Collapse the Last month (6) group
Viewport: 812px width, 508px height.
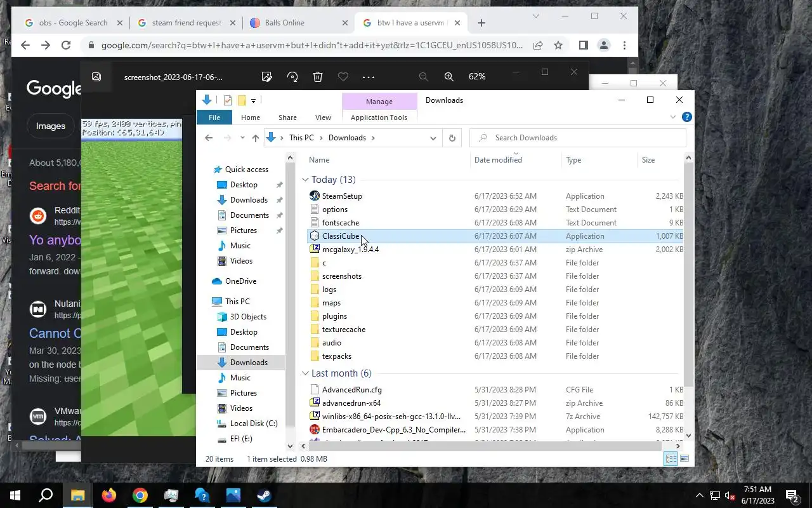click(305, 373)
